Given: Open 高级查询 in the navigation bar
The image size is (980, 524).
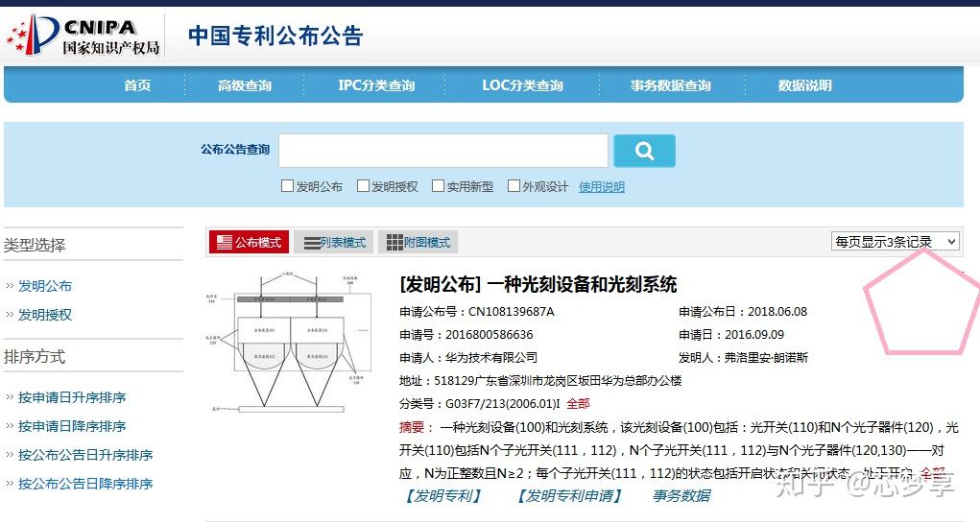Looking at the screenshot, I should tap(245, 85).
